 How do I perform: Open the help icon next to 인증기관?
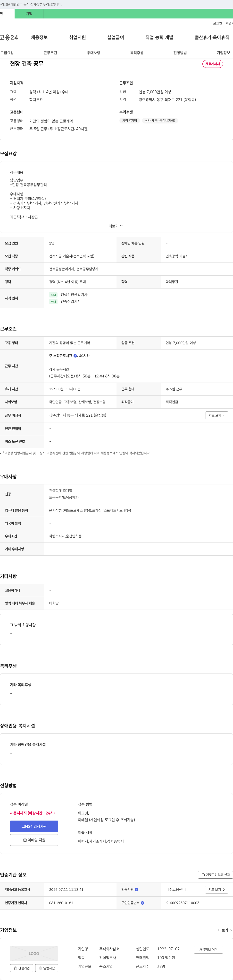136,889
